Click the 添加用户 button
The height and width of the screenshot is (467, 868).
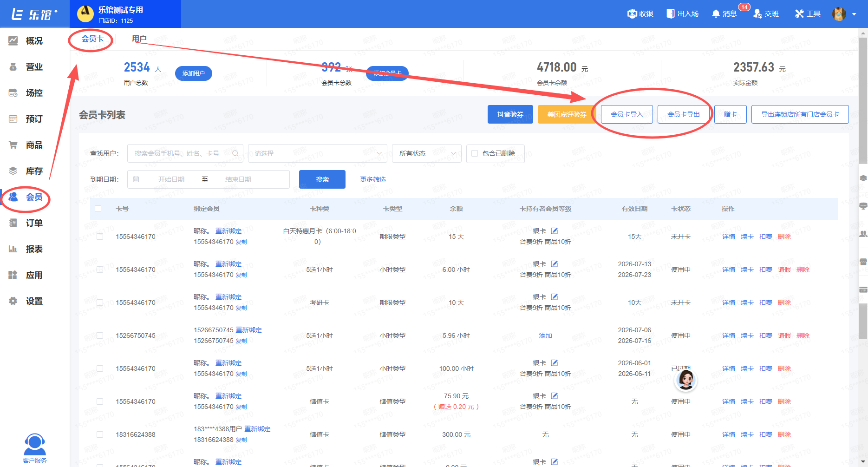coord(194,73)
